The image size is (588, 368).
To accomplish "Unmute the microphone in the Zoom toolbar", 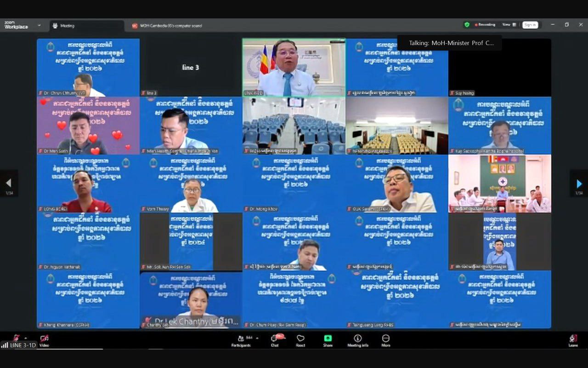I will 17,338.
